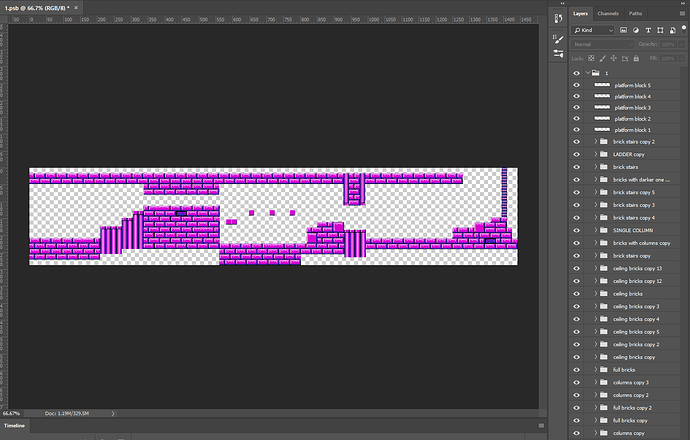
Task: Filter layers by adjustment layers icon
Action: pyautogui.click(x=635, y=30)
